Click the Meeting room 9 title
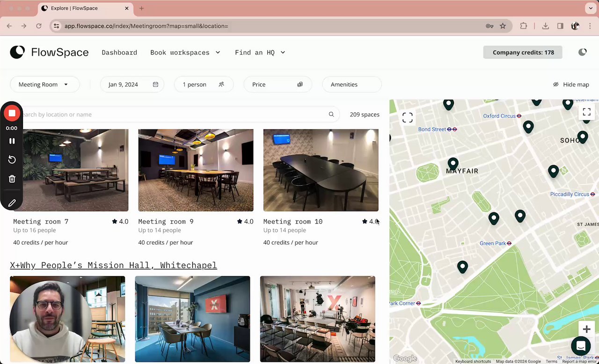The image size is (599, 364). click(166, 221)
